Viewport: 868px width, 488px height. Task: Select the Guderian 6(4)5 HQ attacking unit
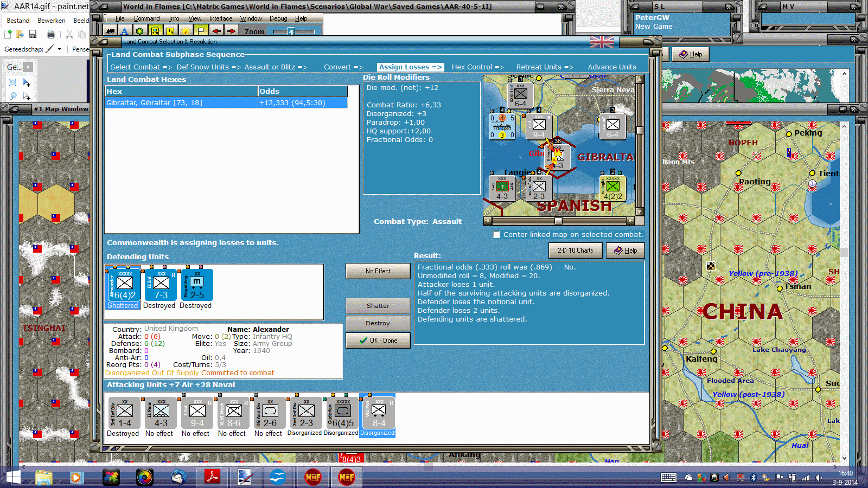(342, 414)
